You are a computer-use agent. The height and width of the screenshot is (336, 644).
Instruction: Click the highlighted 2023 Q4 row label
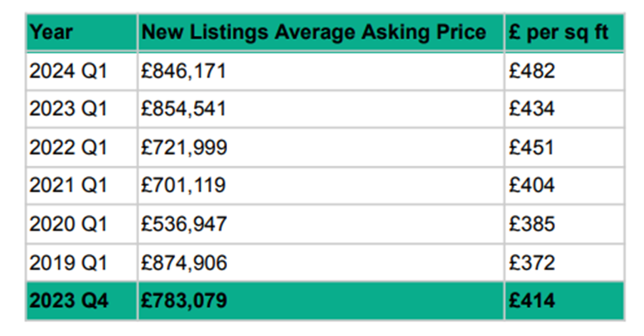point(70,301)
